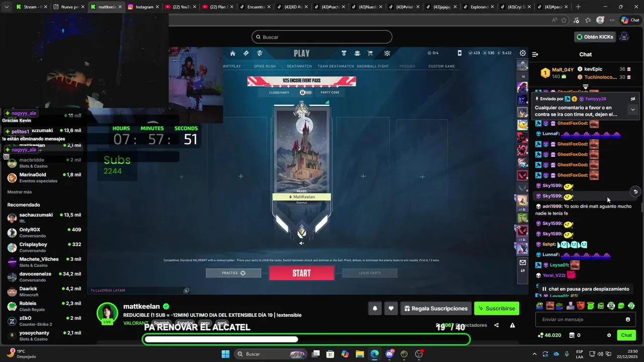Focus the Kick Buscar search bar
Image resolution: width=644 pixels, height=362 pixels.
(322, 37)
